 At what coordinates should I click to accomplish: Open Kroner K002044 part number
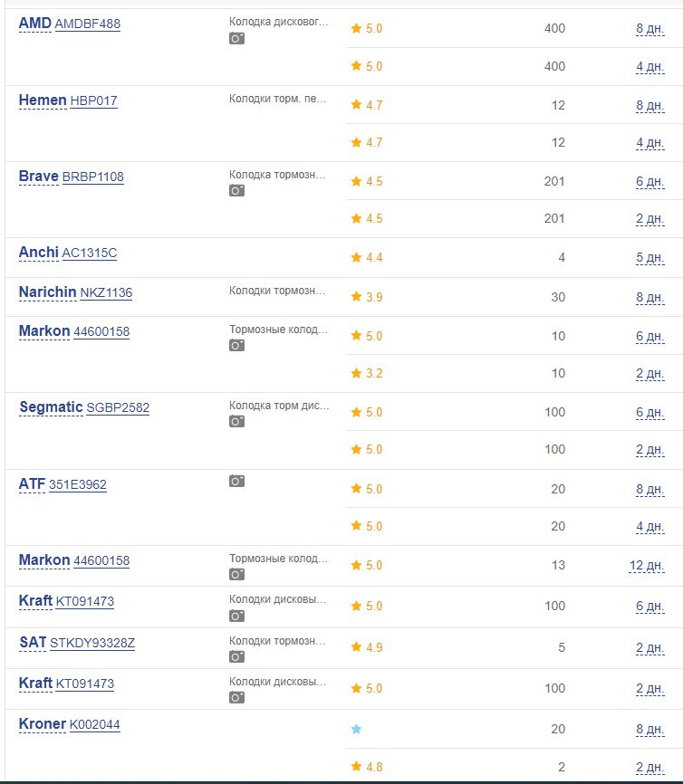(94, 724)
